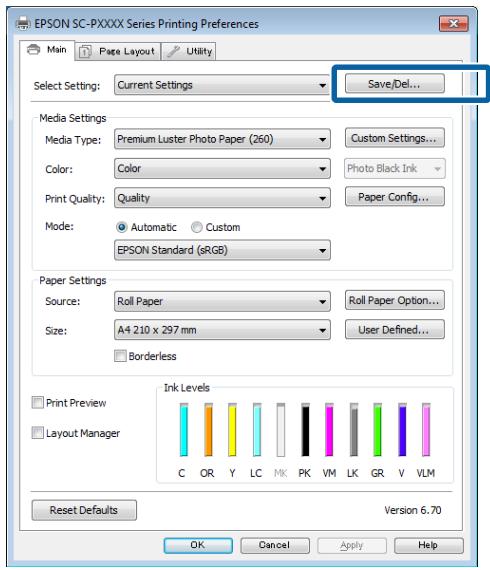Click the Green (GR) ink level bar

pyautogui.click(x=378, y=429)
